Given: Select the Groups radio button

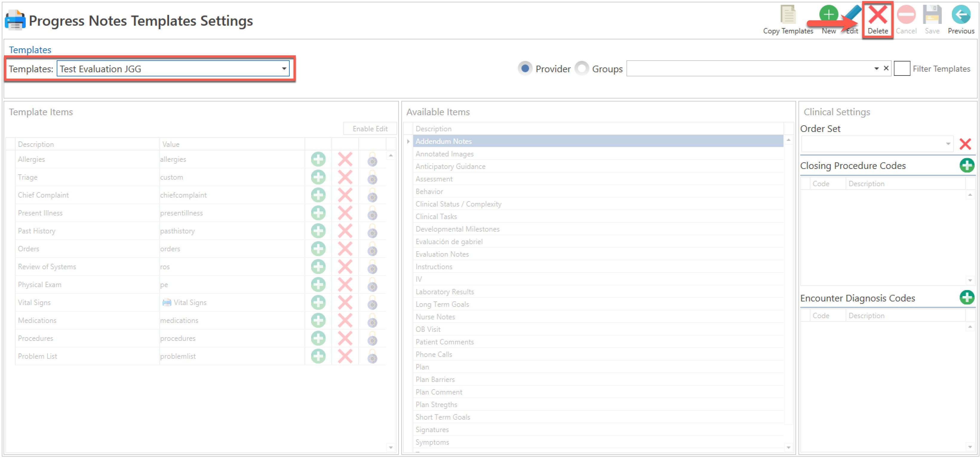Looking at the screenshot, I should [581, 69].
